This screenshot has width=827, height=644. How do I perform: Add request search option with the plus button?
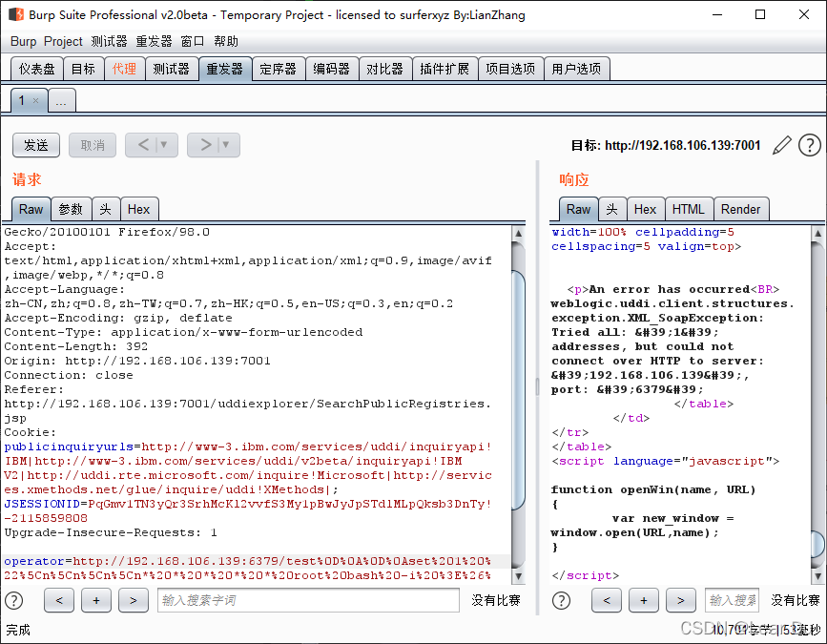96,600
